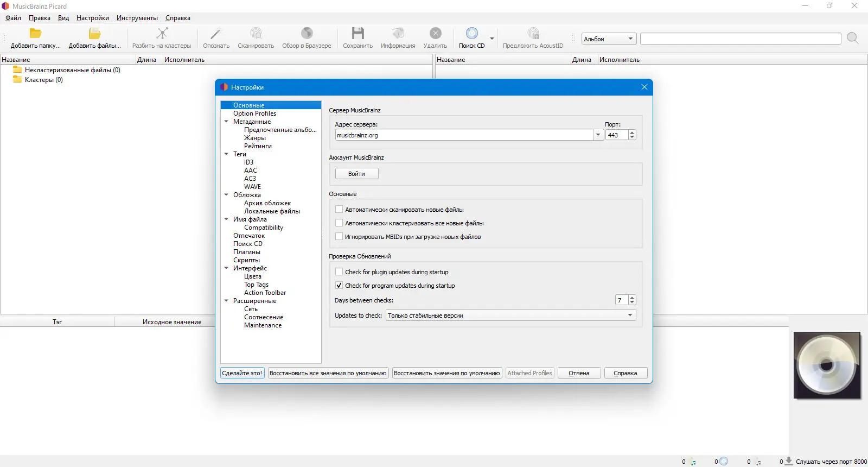Click the search text field in toolbar
This screenshot has height=467, width=868.
point(741,39)
